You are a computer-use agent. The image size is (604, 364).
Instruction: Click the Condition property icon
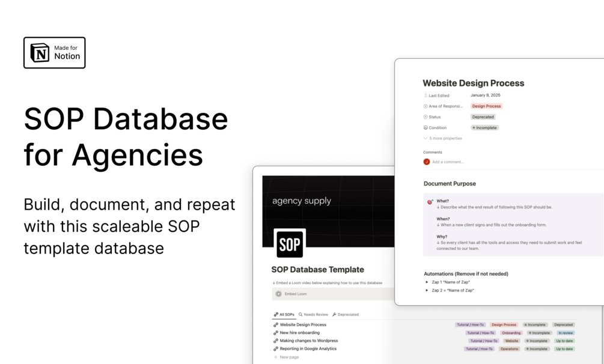click(426, 128)
